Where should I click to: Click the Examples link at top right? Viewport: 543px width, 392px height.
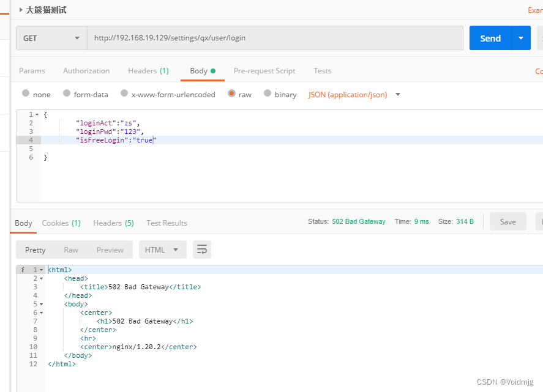pos(535,10)
